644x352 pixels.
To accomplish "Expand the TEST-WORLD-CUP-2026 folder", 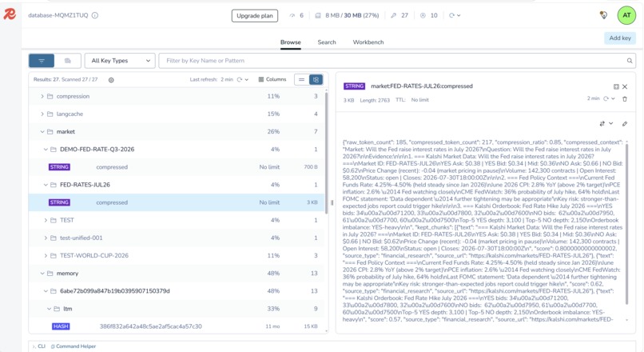I will point(46,255).
